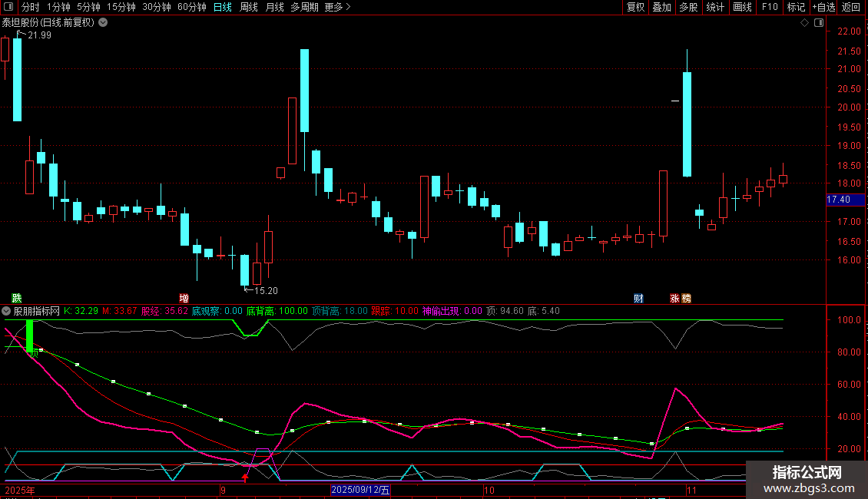Expand the 泰坦股份 chart title dropdown

tap(103, 22)
